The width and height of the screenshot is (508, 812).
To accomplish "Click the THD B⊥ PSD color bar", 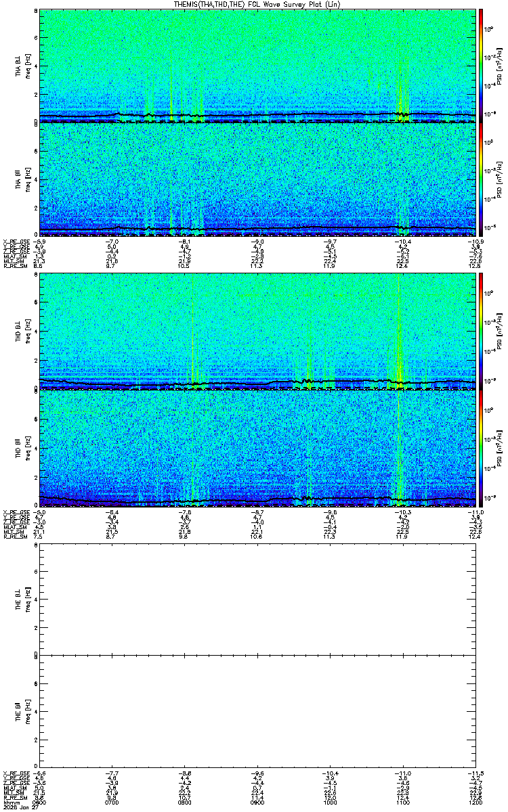I will tap(482, 332).
